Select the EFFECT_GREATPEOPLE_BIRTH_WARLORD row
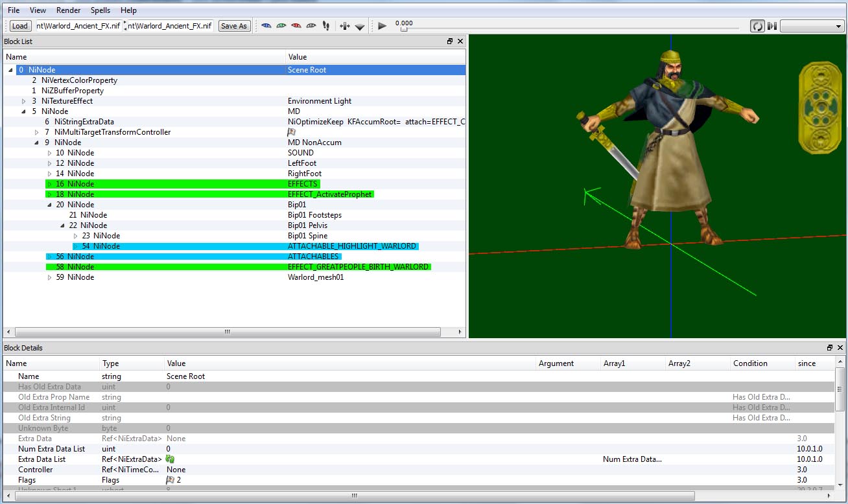This screenshot has width=848, height=504. (x=234, y=267)
